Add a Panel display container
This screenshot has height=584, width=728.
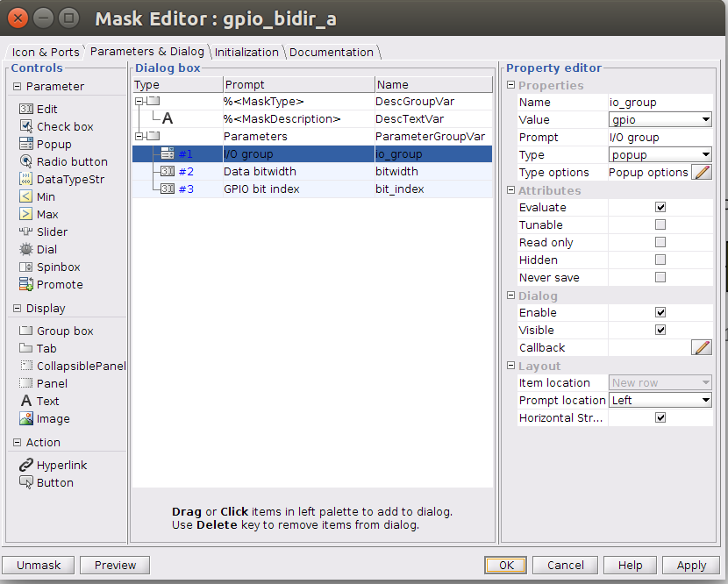point(43,384)
